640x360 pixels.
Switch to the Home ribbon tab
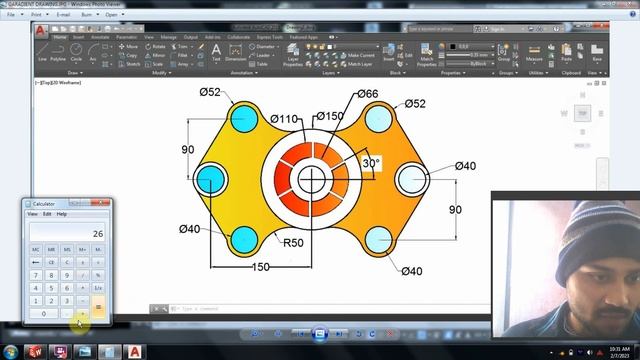pos(60,37)
